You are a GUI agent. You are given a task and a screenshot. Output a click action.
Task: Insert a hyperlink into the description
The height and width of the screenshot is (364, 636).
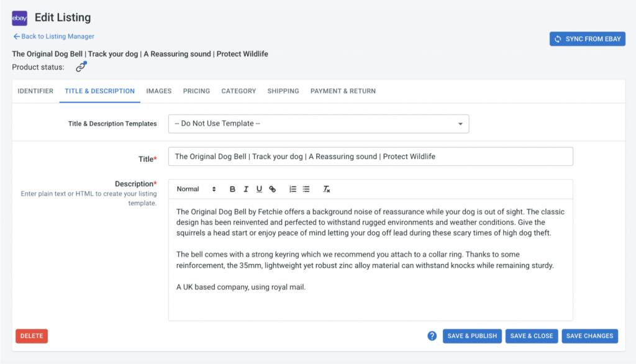coord(273,189)
